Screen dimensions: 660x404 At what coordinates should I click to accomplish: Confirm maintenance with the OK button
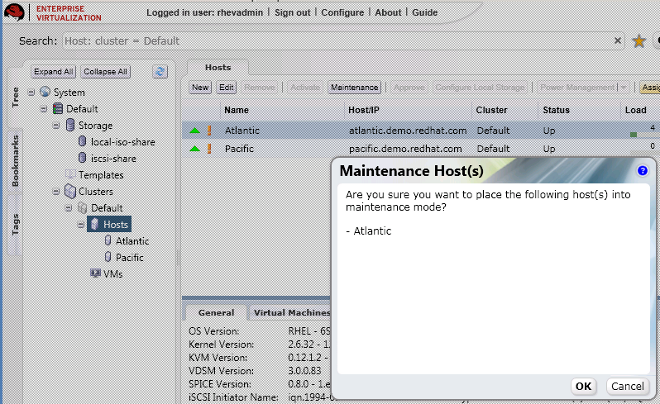583,386
